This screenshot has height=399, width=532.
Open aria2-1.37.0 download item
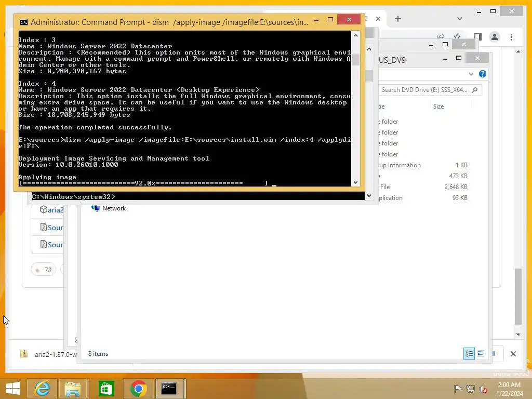(x=48, y=354)
